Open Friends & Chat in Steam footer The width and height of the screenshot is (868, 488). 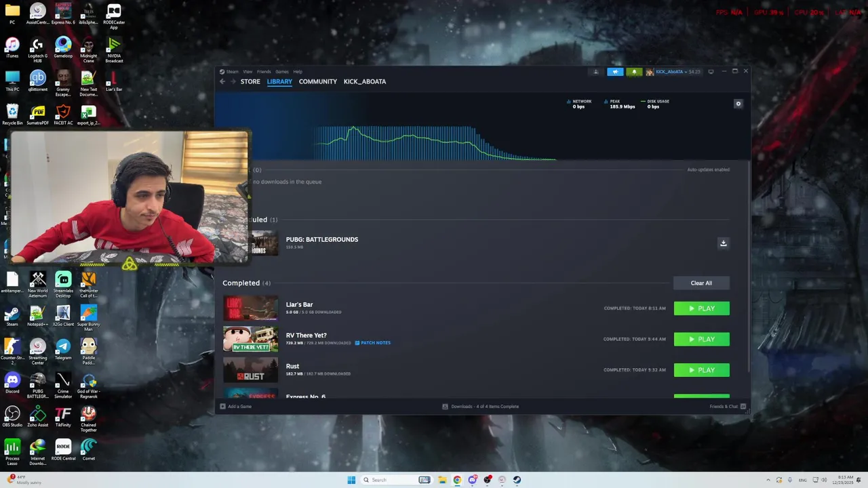pyautogui.click(x=728, y=407)
